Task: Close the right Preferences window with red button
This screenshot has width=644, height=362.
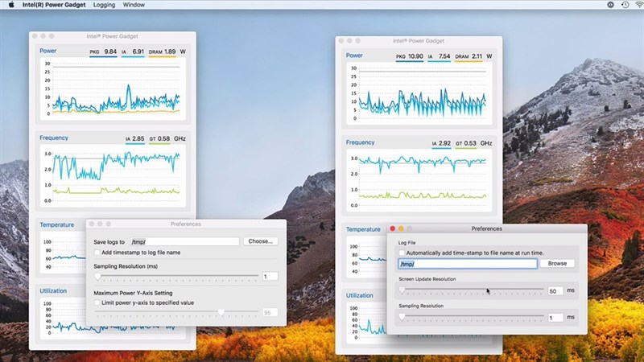Action: 393,228
